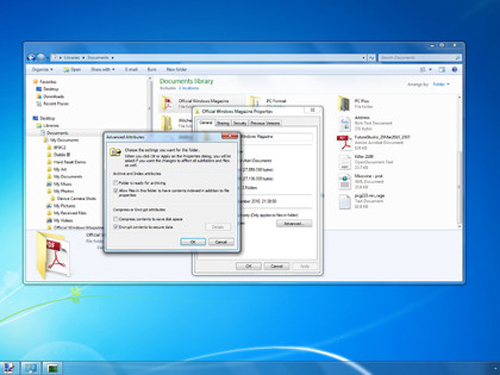Click E-mail in the Explorer toolbar

[x=131, y=69]
